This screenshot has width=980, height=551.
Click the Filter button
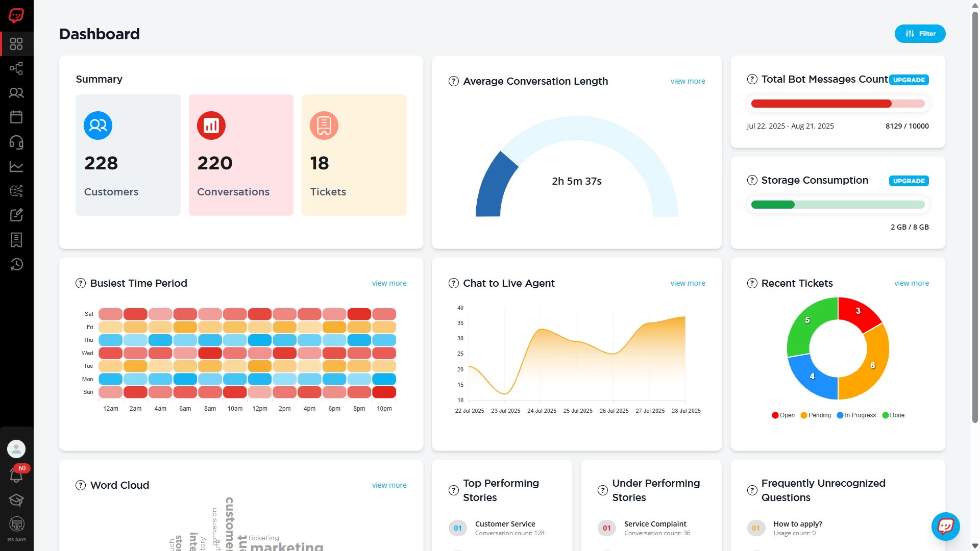click(920, 34)
